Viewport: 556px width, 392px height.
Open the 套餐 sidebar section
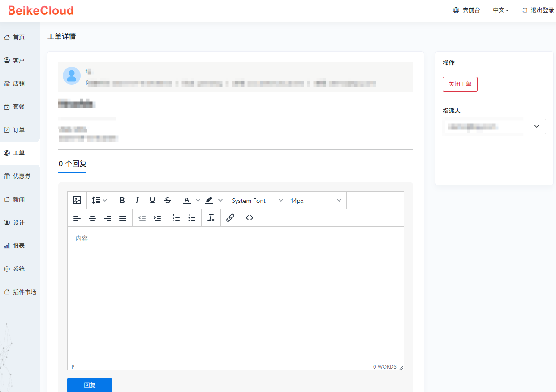[20, 107]
